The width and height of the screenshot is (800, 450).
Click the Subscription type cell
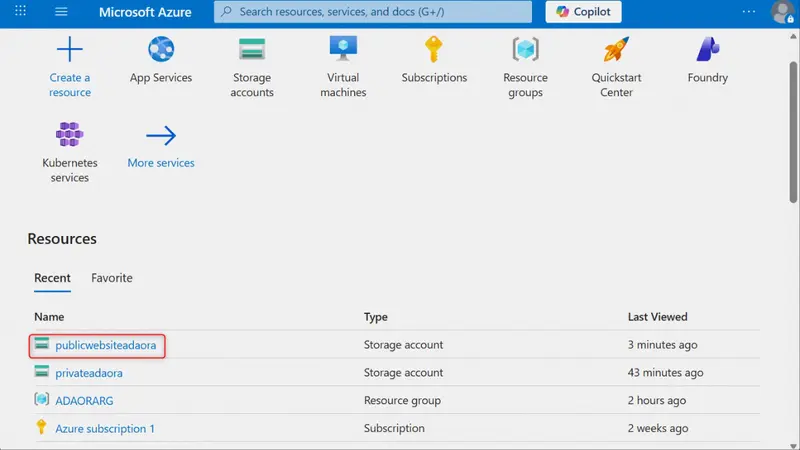point(394,428)
